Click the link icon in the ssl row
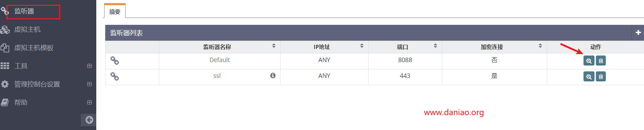The width and height of the screenshot is (644, 130). pyautogui.click(x=114, y=77)
